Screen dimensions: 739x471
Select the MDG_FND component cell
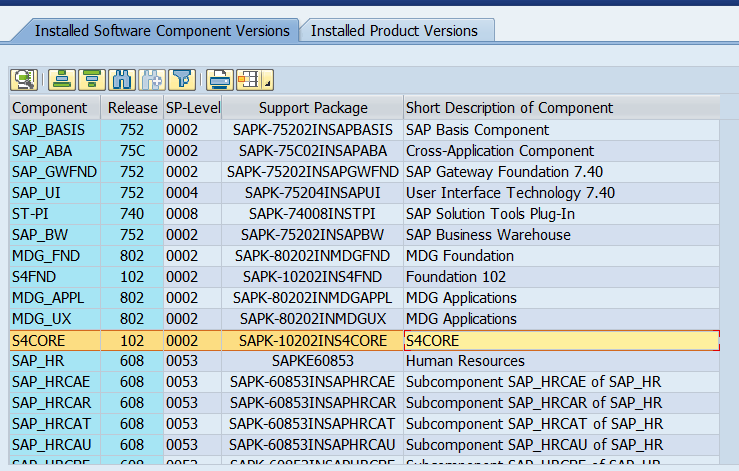coord(55,256)
